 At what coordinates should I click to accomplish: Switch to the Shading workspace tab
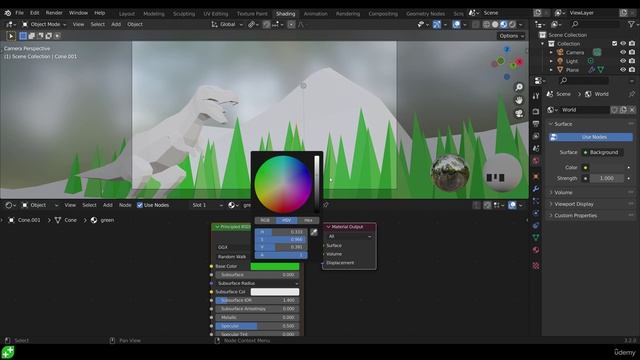285,13
